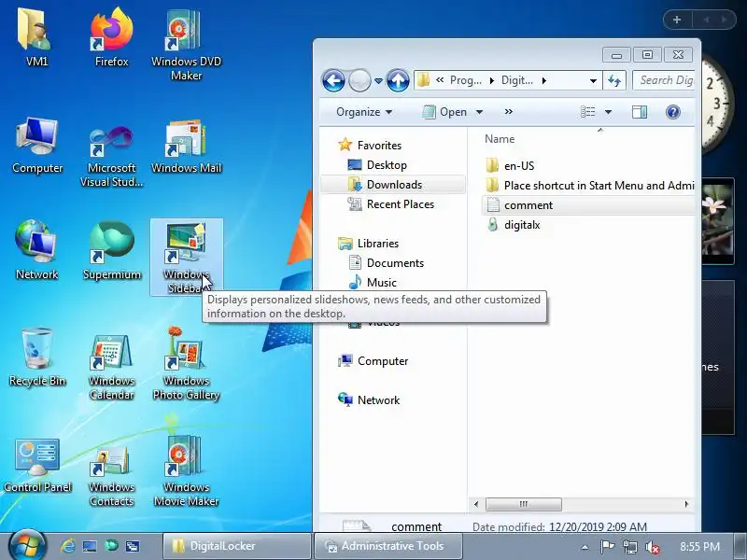
Task: Refresh the Explorer address bar location
Action: [614, 80]
